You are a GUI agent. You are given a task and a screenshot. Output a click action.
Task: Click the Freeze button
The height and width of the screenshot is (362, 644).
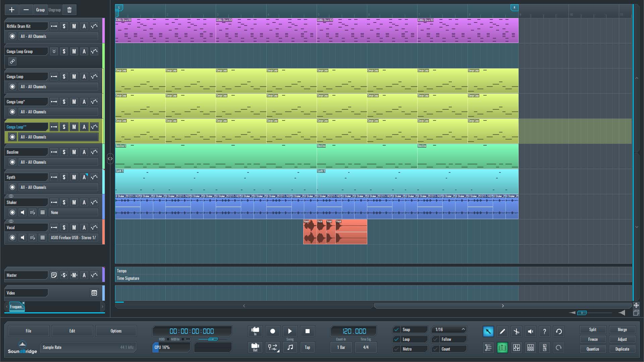pos(593,339)
